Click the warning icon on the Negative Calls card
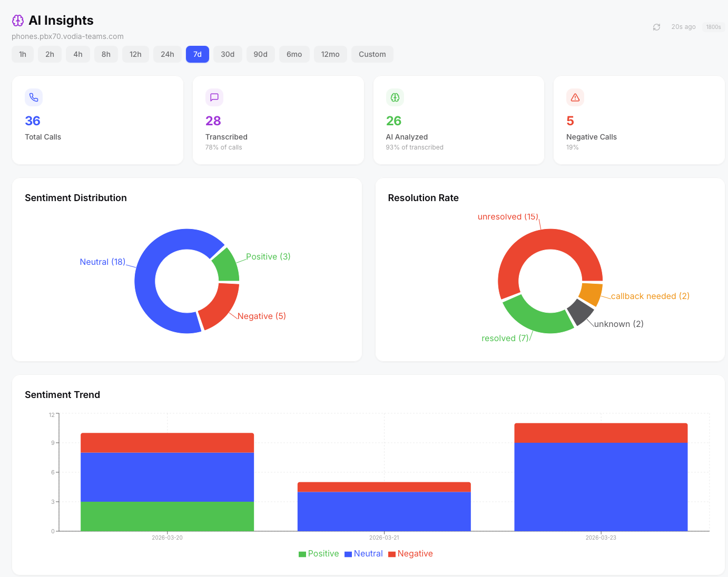Viewport: 728px width, 577px height. tap(575, 97)
